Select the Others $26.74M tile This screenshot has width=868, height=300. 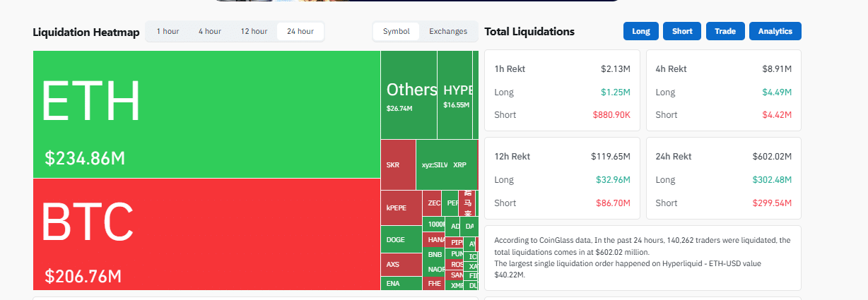[x=409, y=95]
